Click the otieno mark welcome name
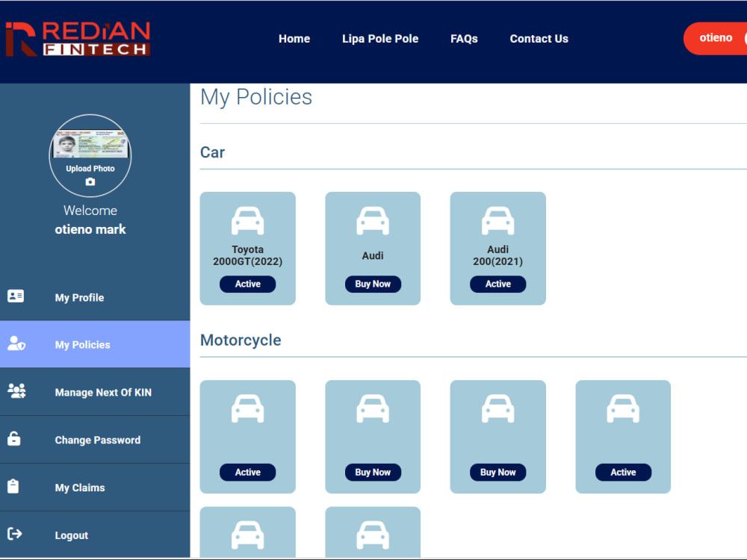This screenshot has height=560, width=747. click(90, 229)
